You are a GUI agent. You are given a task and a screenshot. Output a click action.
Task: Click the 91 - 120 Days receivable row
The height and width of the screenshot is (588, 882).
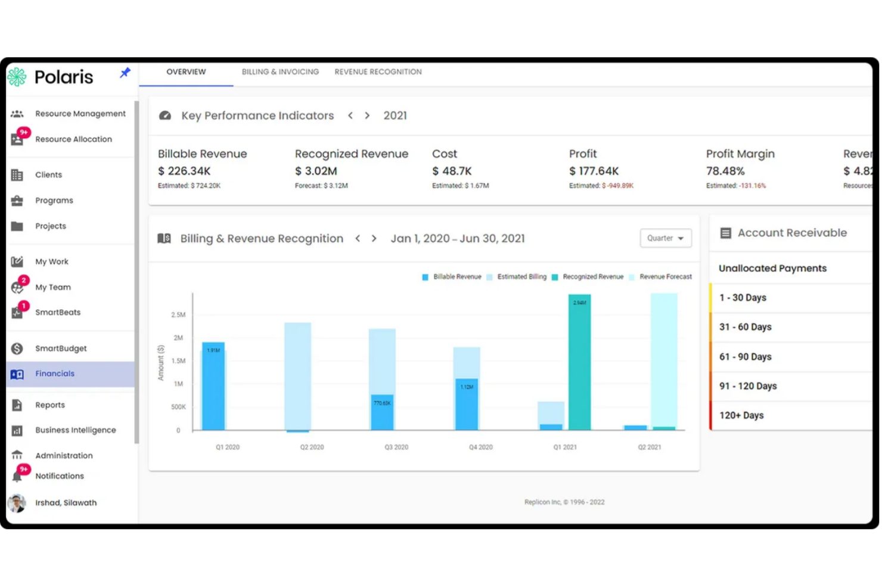click(791, 386)
